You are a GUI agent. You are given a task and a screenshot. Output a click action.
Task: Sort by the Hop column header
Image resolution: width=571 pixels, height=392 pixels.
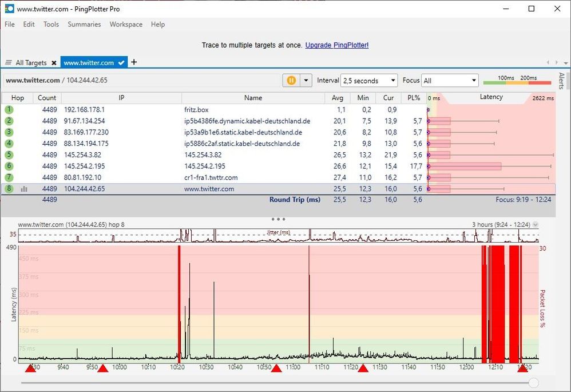tap(18, 98)
